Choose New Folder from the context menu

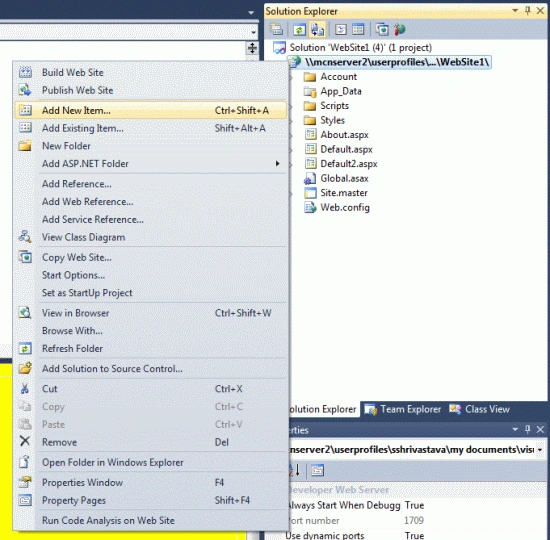pos(151,146)
